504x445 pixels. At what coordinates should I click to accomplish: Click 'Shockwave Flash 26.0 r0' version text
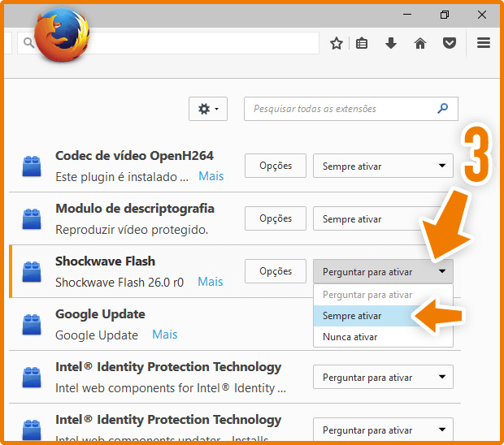(119, 283)
